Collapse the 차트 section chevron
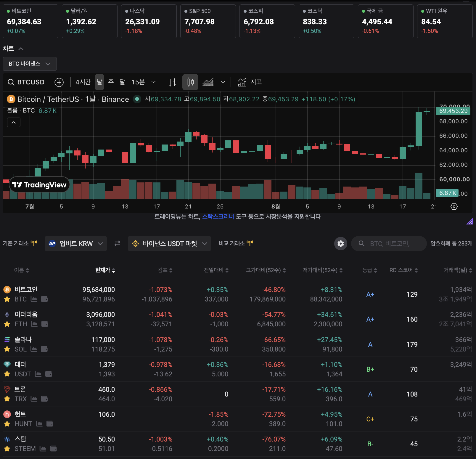Image resolution: width=476 pixels, height=459 pixels. [21, 49]
